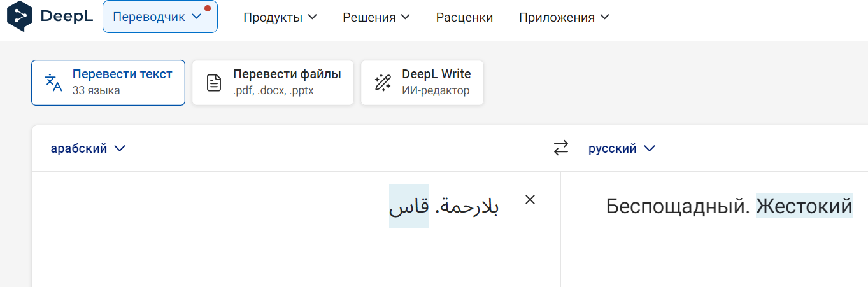The width and height of the screenshot is (868, 287).
Task: Click the DeepL Write magic pen icon
Action: 383,83
